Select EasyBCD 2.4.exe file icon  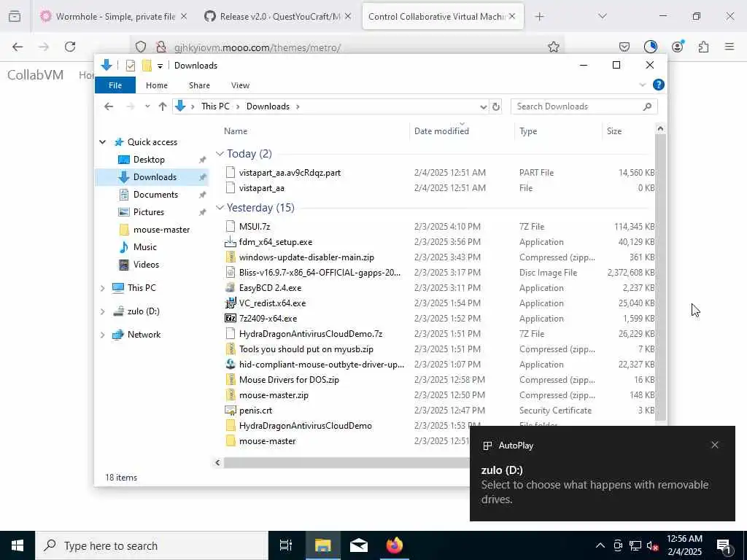click(231, 287)
